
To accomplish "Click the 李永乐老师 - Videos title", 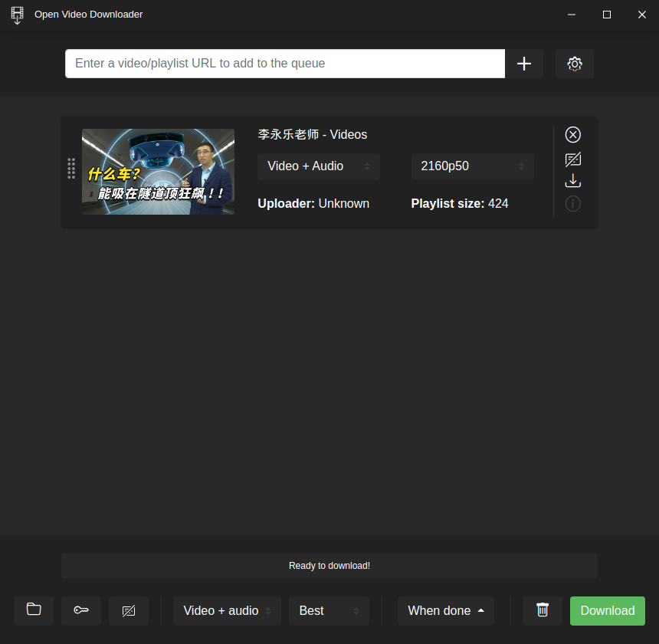I will click(x=313, y=134).
